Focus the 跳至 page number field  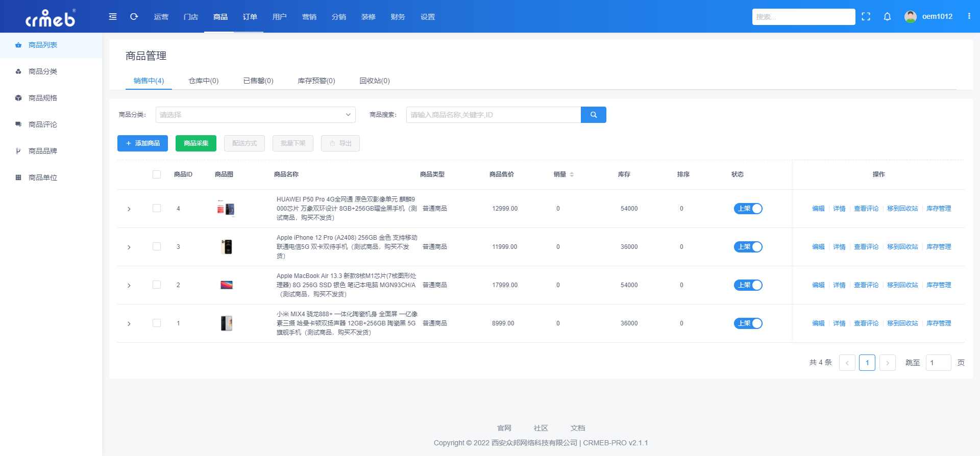point(938,363)
